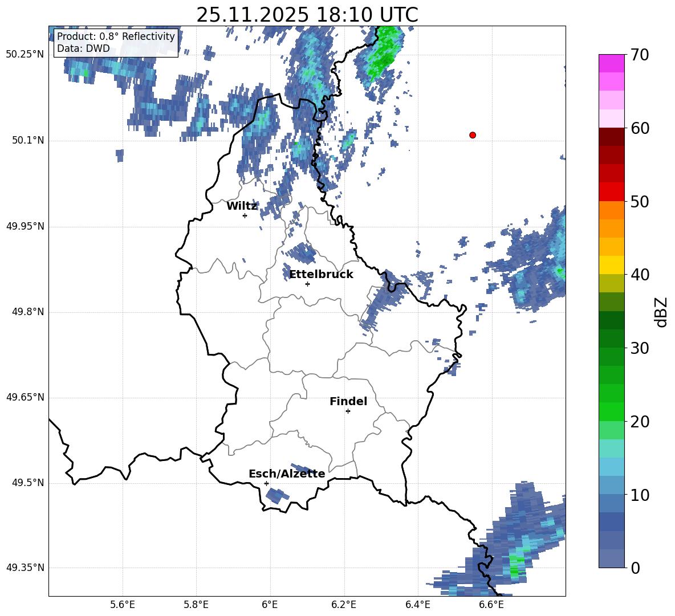This screenshot has width=675, height=616.
Task: Click the 'Data: DWD' text
Action: coord(83,48)
